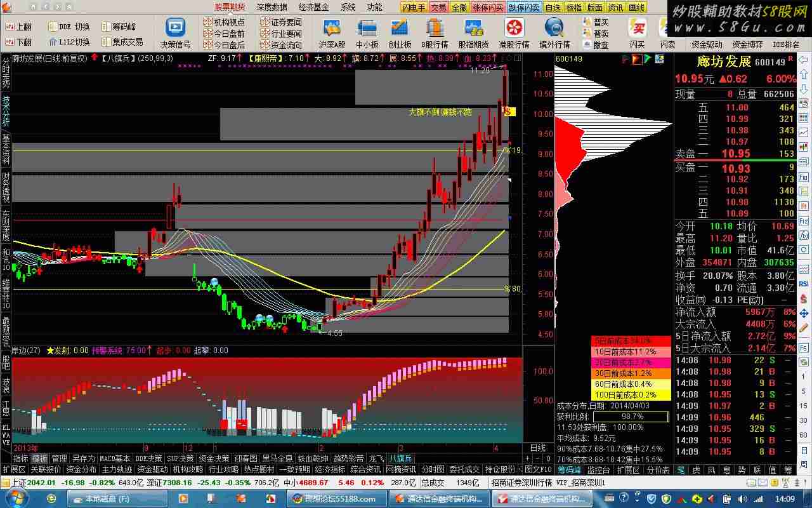Click the 100日前成本 yellow color swatch
The image size is (812, 508).
[631, 395]
